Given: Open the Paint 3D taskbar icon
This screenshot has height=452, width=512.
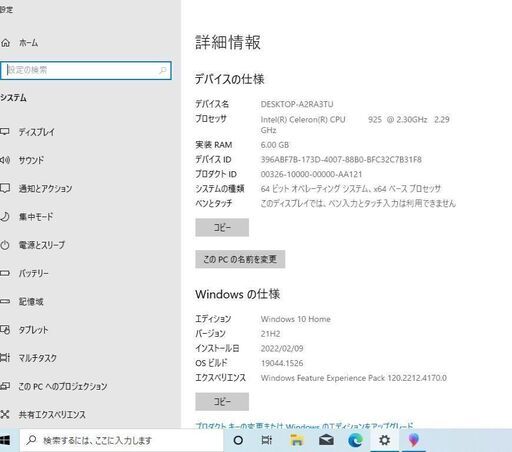Looking at the screenshot, I should click(x=413, y=440).
